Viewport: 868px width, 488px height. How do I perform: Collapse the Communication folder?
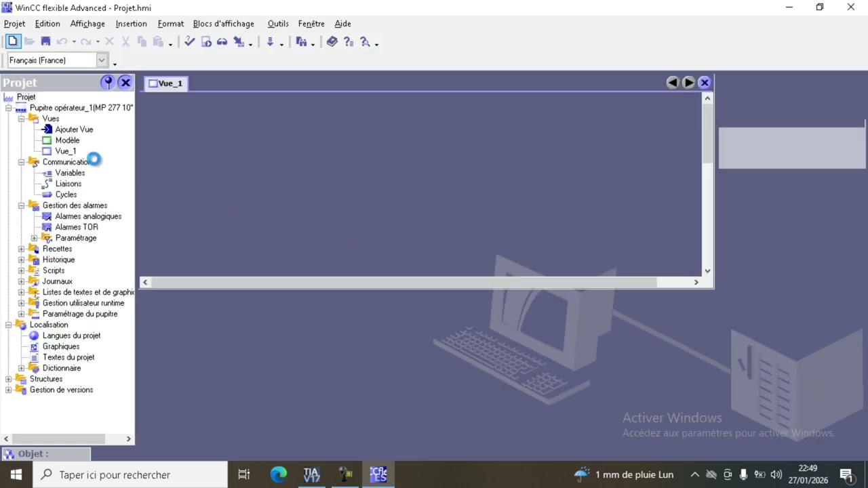[21, 162]
